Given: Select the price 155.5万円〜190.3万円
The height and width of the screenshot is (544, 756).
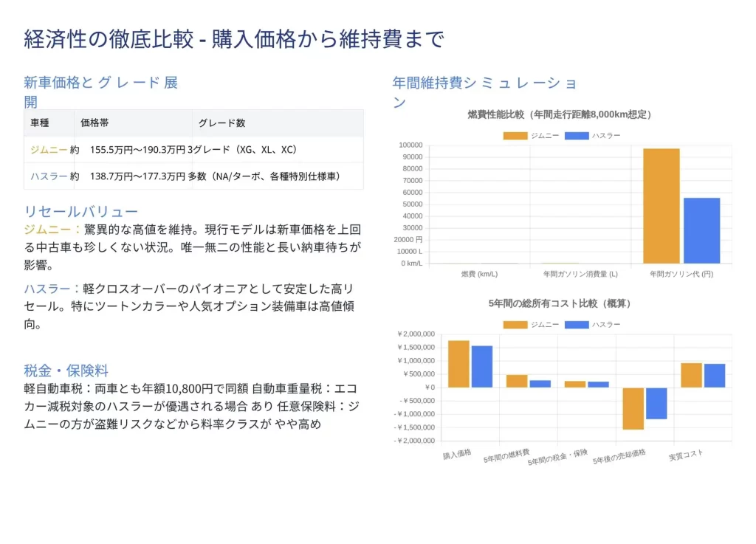Looking at the screenshot, I should [137, 150].
